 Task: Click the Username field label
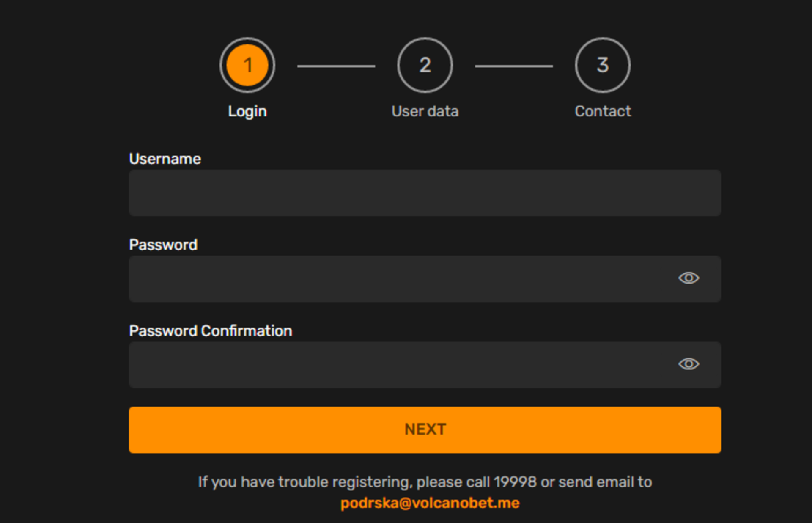coord(165,159)
